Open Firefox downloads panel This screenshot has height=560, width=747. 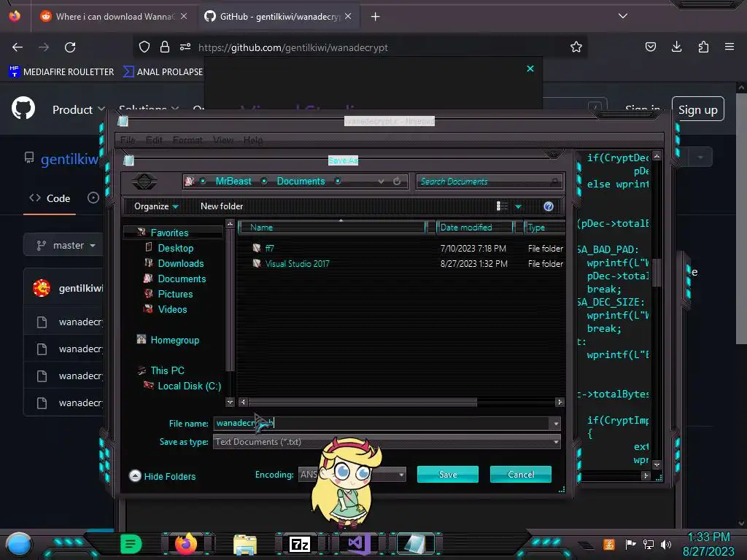tap(676, 47)
